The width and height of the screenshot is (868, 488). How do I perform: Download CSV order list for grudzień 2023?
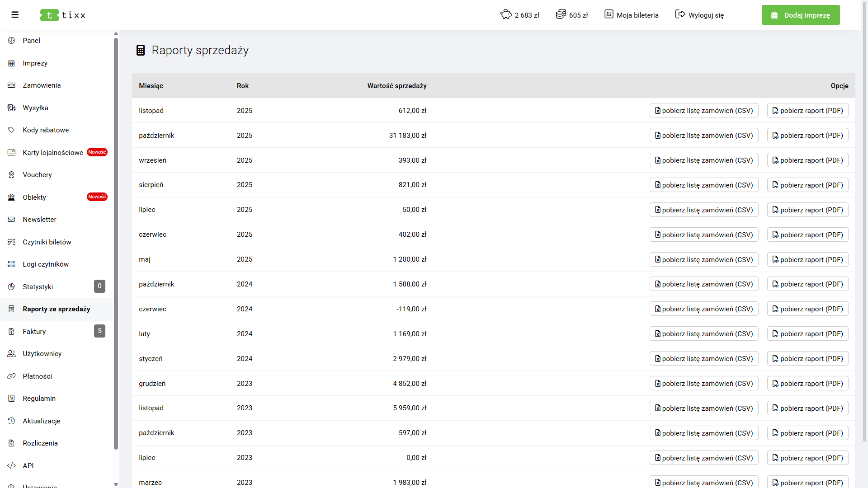click(x=703, y=384)
